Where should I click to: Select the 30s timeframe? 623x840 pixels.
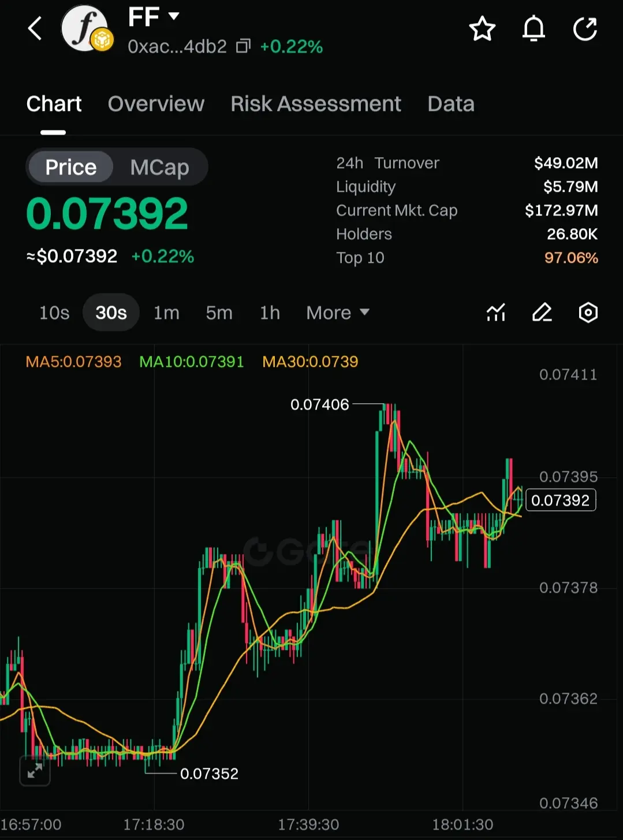pos(111,313)
